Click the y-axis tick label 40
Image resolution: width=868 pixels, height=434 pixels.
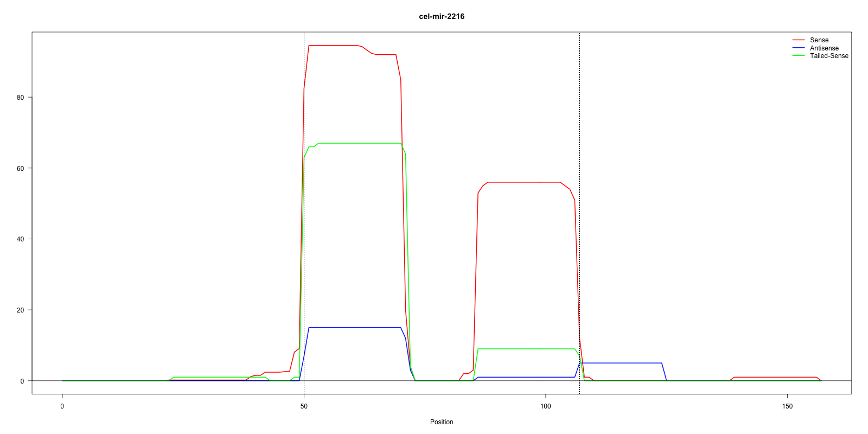point(21,239)
